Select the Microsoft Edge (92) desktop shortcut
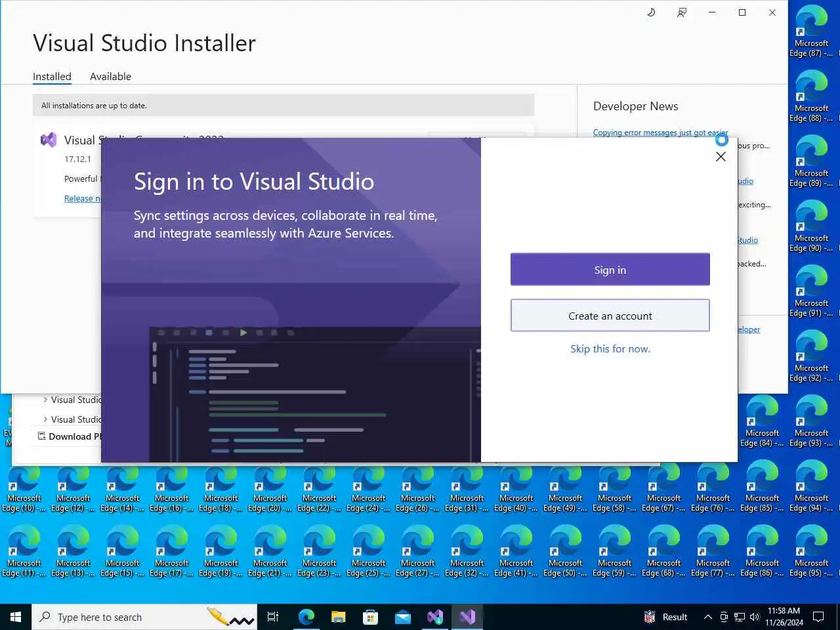This screenshot has width=840, height=630. pyautogui.click(x=811, y=356)
